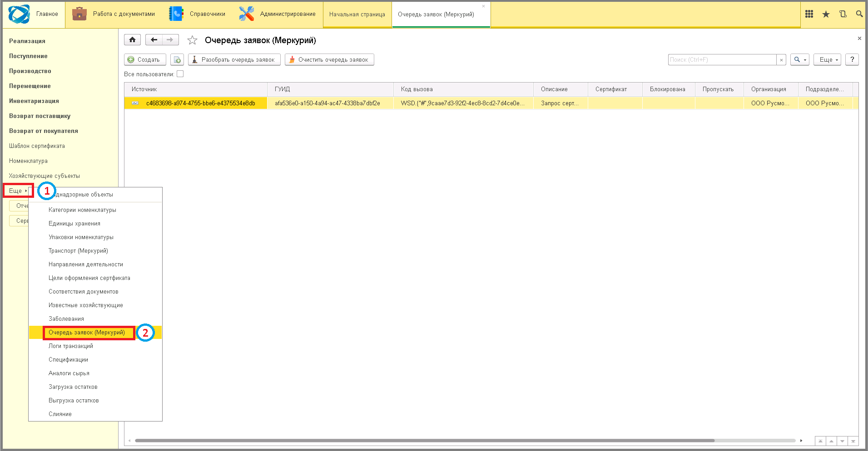
Task: Switch to the Начальная страница tab
Action: [357, 15]
